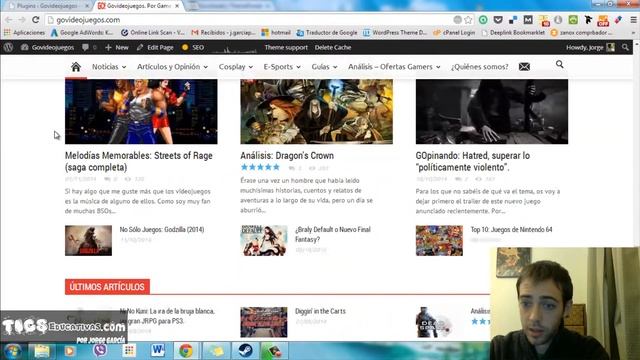Click Delete Cache in admin bar
Viewport: 640px width, 360px height.
coord(333,47)
